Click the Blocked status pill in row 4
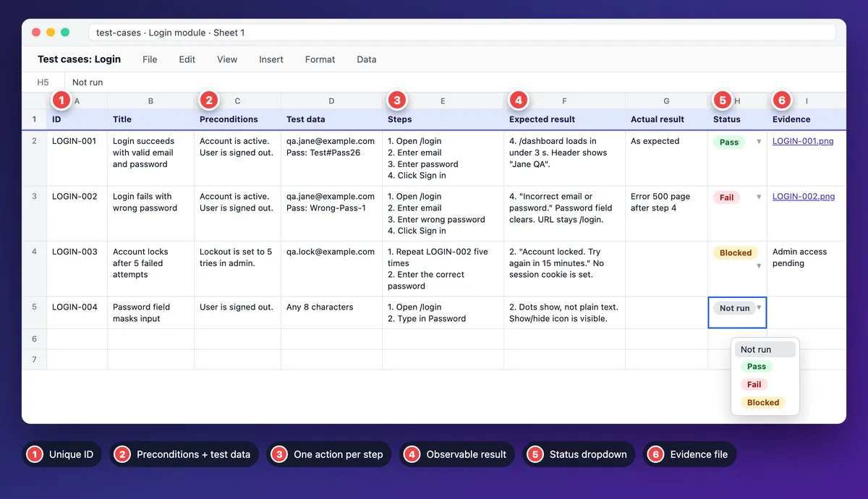 (x=736, y=253)
